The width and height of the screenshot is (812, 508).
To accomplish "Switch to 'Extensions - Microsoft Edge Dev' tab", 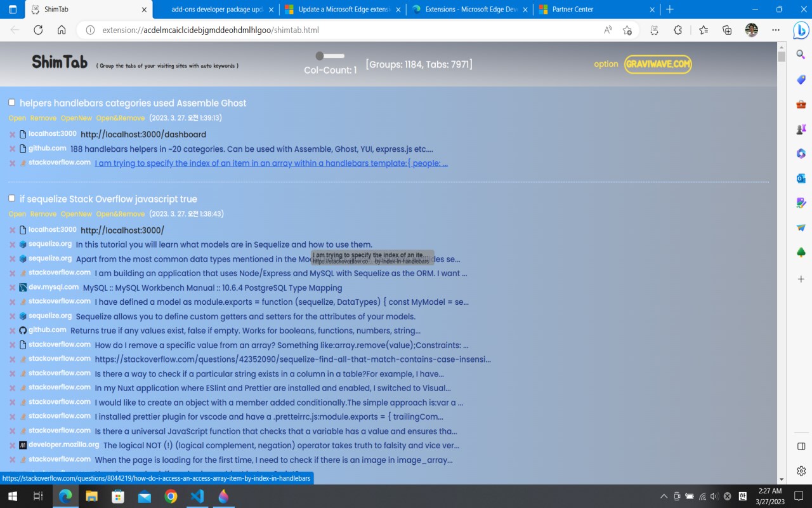I will tap(470, 10).
